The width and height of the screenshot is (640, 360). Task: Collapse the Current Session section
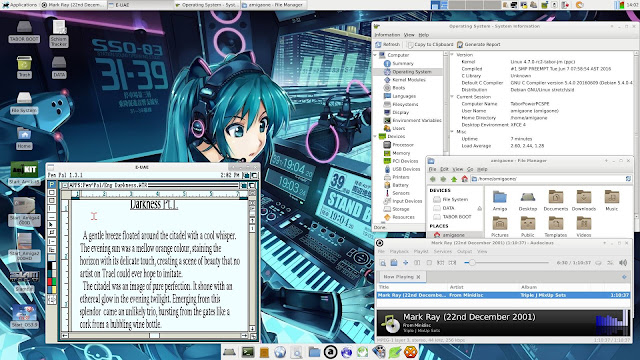[x=452, y=97]
